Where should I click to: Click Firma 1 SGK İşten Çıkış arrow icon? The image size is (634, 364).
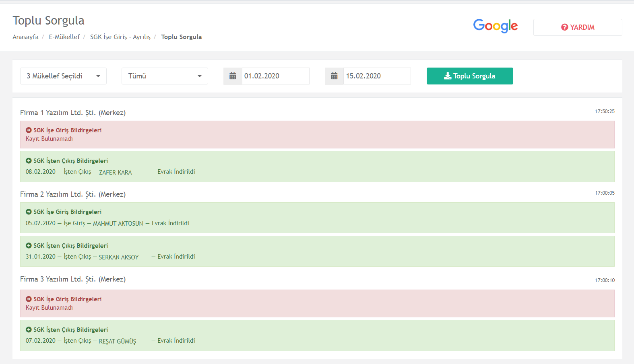click(x=29, y=160)
